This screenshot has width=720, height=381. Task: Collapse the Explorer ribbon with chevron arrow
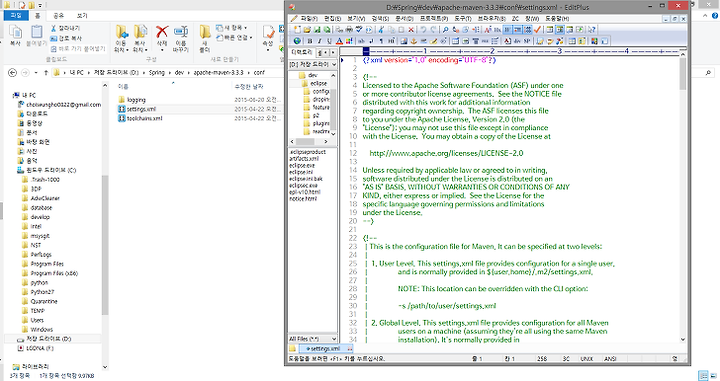point(705,16)
